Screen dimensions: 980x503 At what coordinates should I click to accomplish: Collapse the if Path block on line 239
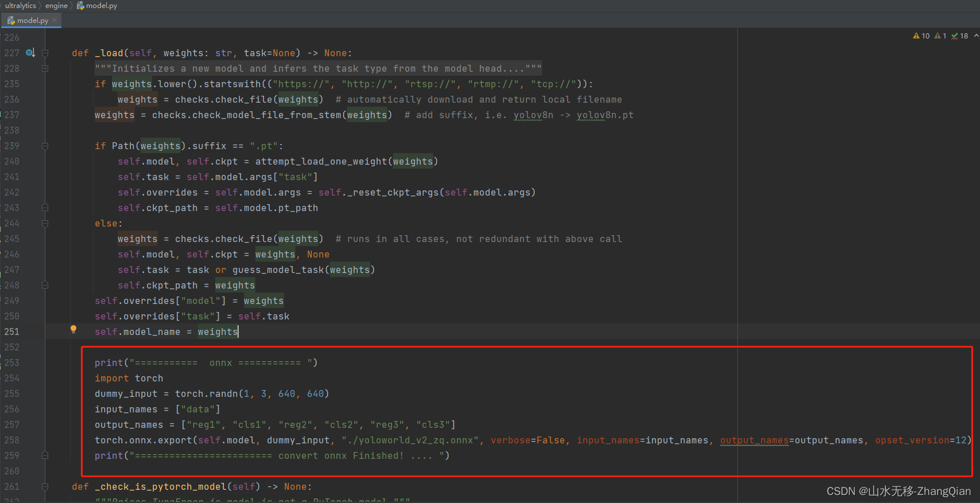(45, 146)
